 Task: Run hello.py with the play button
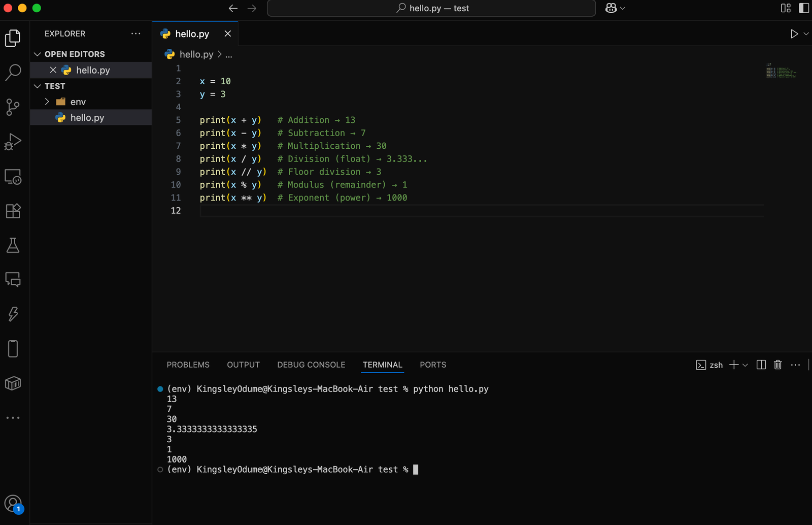point(794,34)
